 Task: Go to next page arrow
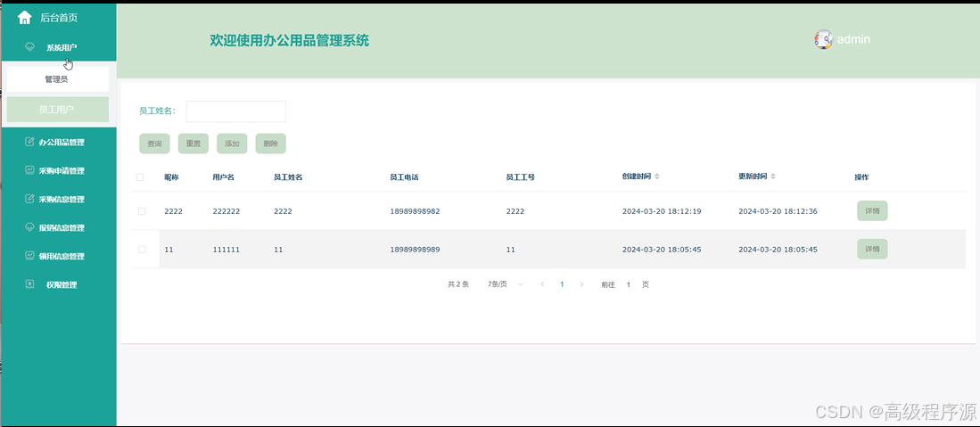tap(582, 284)
